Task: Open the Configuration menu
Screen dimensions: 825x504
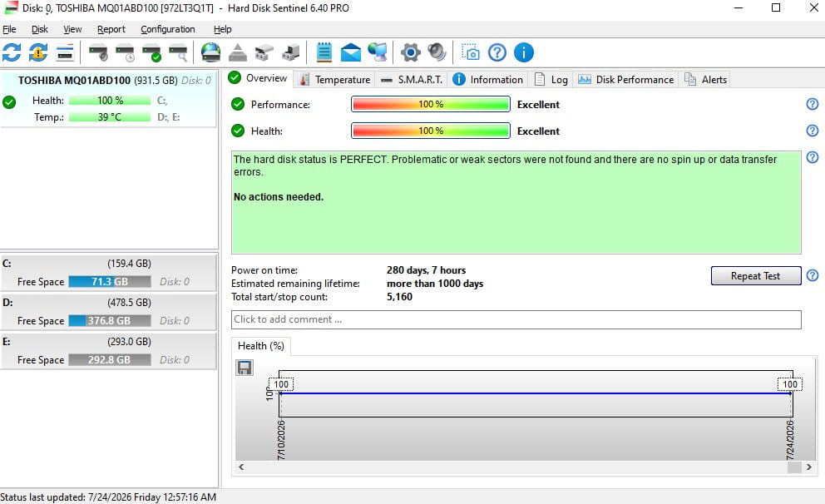Action: [168, 29]
